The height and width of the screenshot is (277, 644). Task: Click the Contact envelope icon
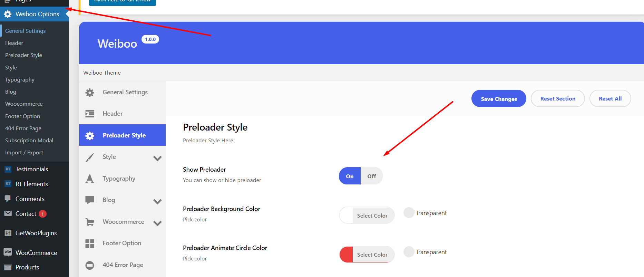[8, 213]
